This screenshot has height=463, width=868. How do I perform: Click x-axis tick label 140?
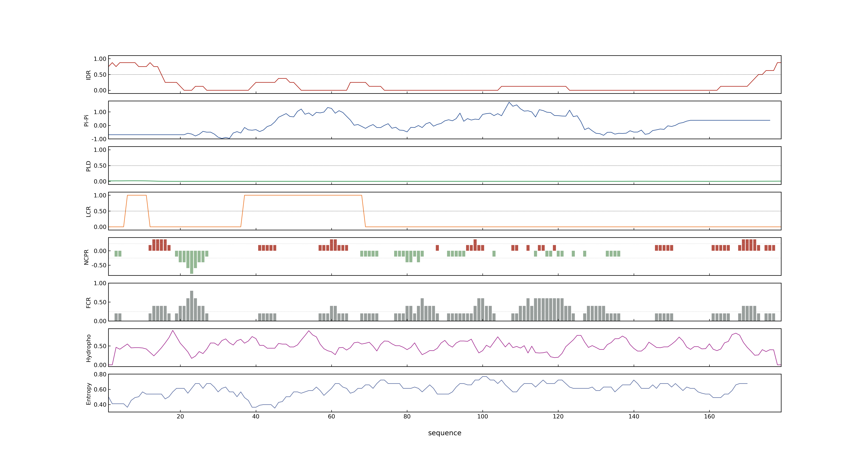point(634,416)
